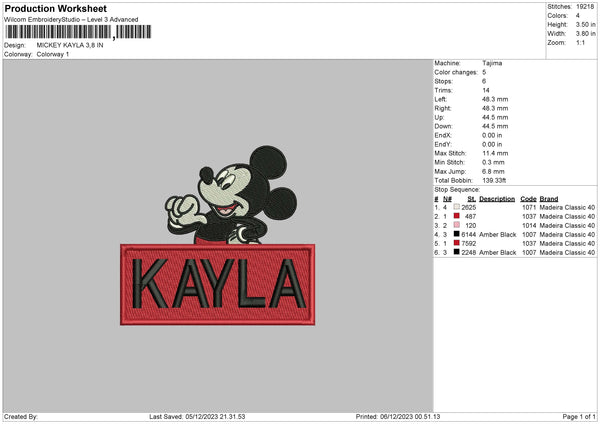Click the barcode under the worksheet title

[x=78, y=32]
